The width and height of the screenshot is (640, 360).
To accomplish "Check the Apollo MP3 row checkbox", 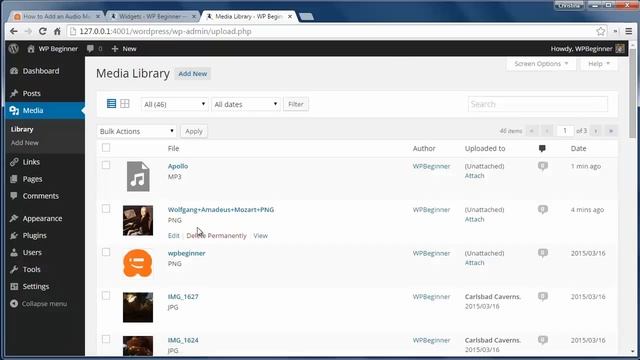I will [x=106, y=165].
